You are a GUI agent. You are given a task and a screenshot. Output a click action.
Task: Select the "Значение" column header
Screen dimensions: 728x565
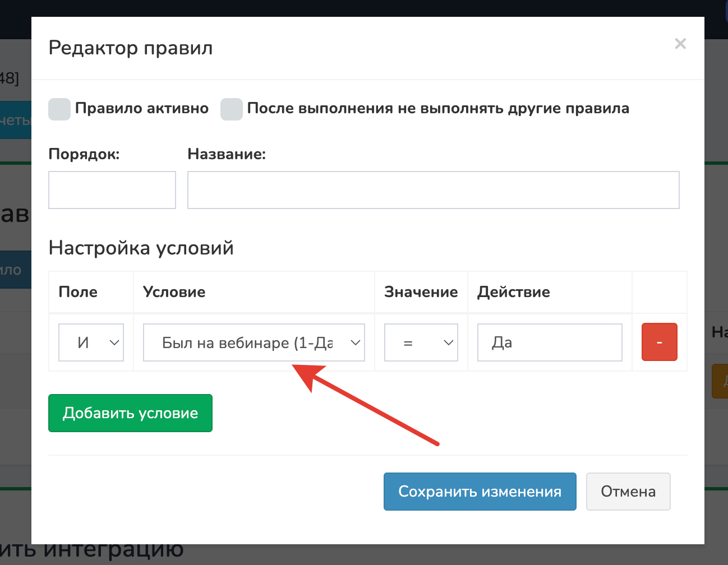coord(421,292)
